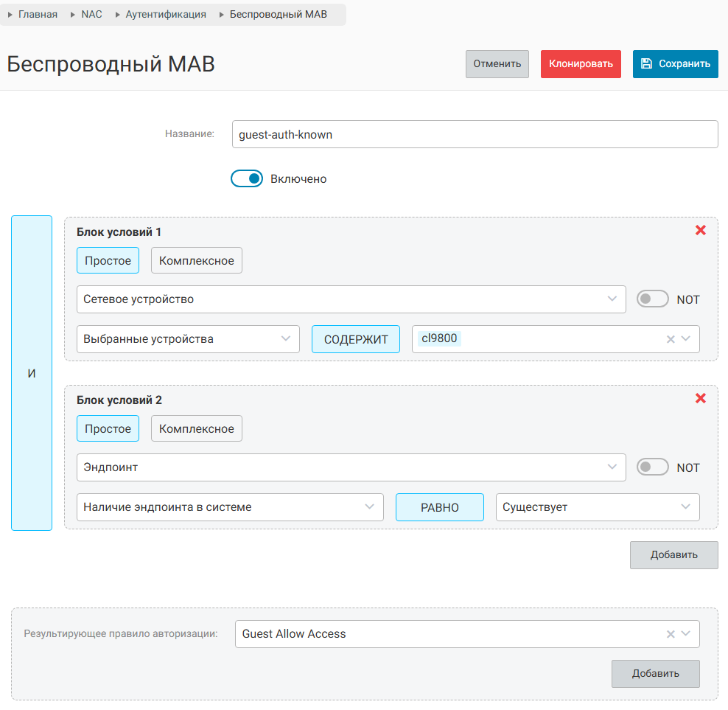The image size is (728, 710).
Task: Go to Аутентификация breadcrumb
Action: pos(166,14)
